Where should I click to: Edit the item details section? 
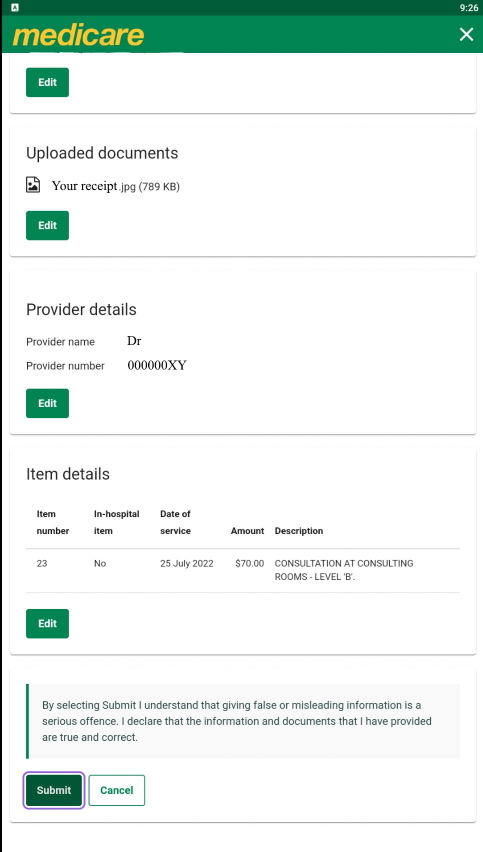(x=47, y=623)
